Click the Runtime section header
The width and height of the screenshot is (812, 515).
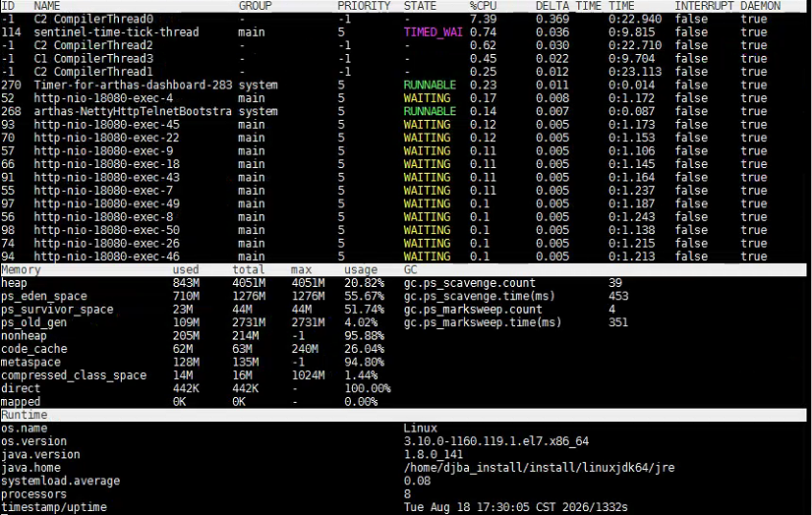24,415
